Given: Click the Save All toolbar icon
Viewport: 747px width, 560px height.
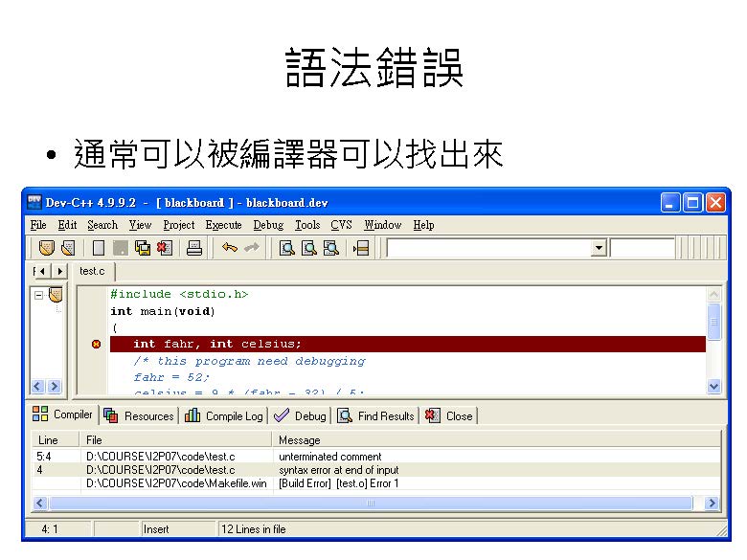Looking at the screenshot, I should pos(143,249).
